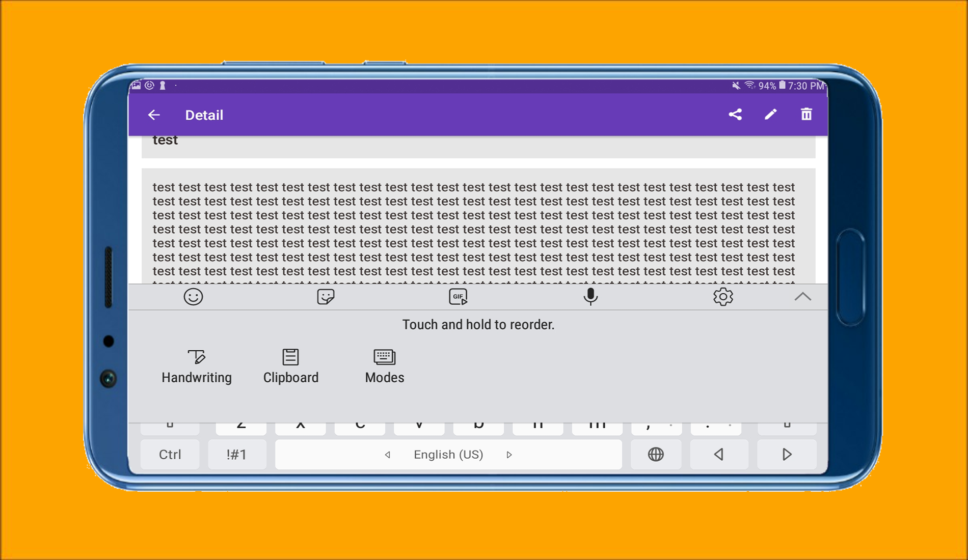Viewport: 968px width, 560px height.
Task: Tap the Detail screen title
Action: click(x=204, y=115)
